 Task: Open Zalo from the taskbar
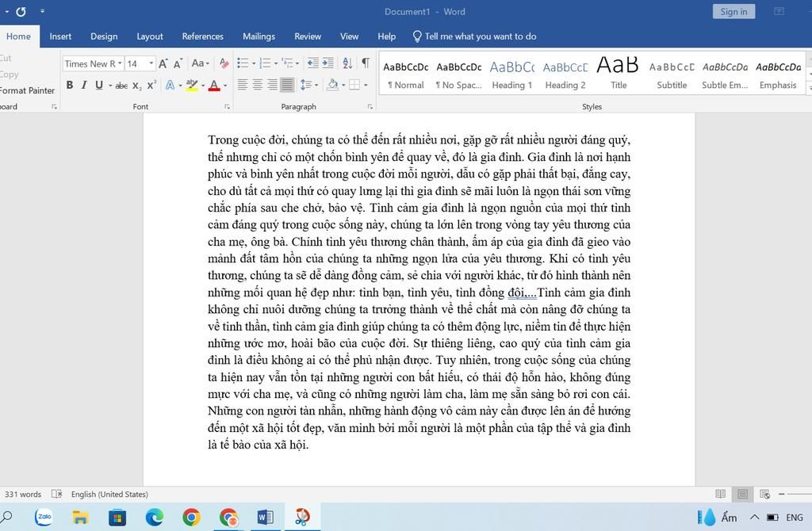(x=44, y=517)
